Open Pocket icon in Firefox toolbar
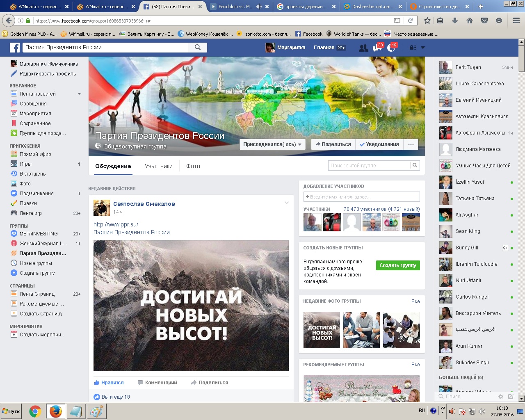Screen dimensions: 525x420 pyautogui.click(x=484, y=21)
